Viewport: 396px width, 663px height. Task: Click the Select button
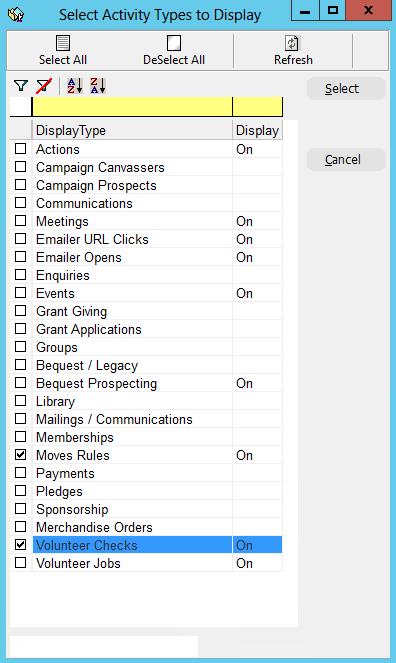click(x=346, y=88)
